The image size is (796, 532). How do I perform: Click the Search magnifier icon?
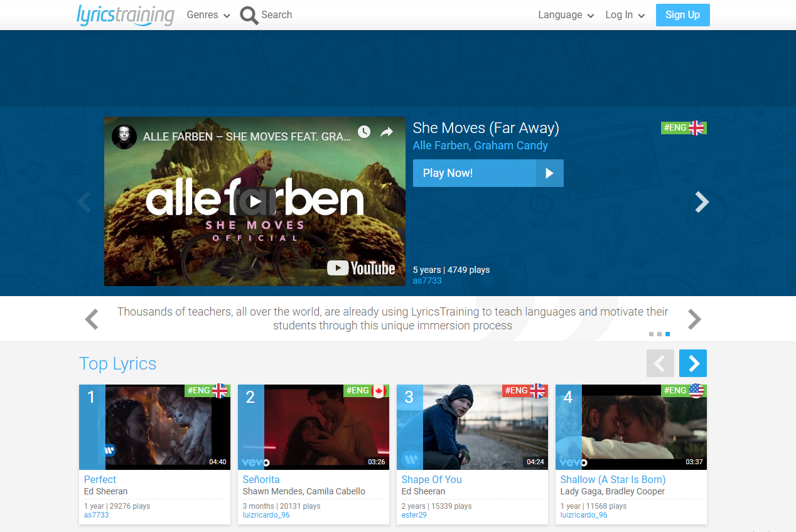point(249,15)
